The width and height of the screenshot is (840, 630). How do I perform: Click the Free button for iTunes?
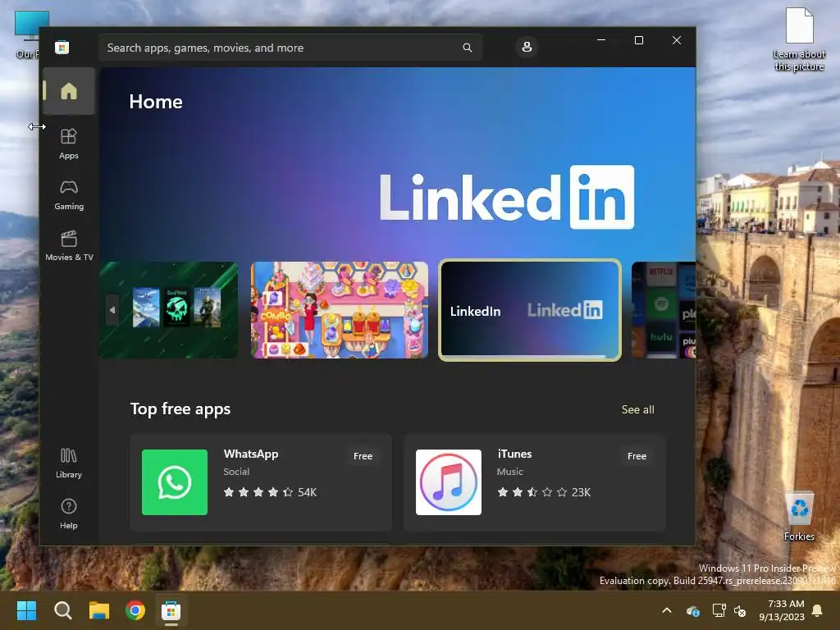coord(637,456)
